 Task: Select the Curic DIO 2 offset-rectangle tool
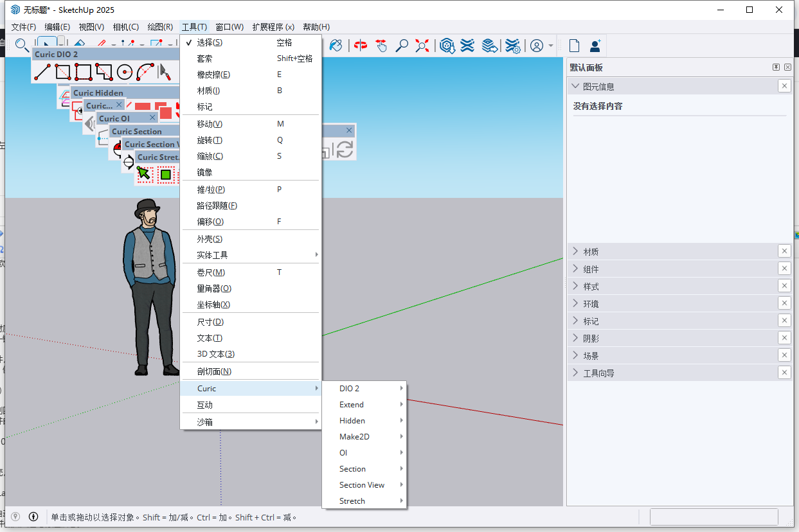(x=104, y=72)
